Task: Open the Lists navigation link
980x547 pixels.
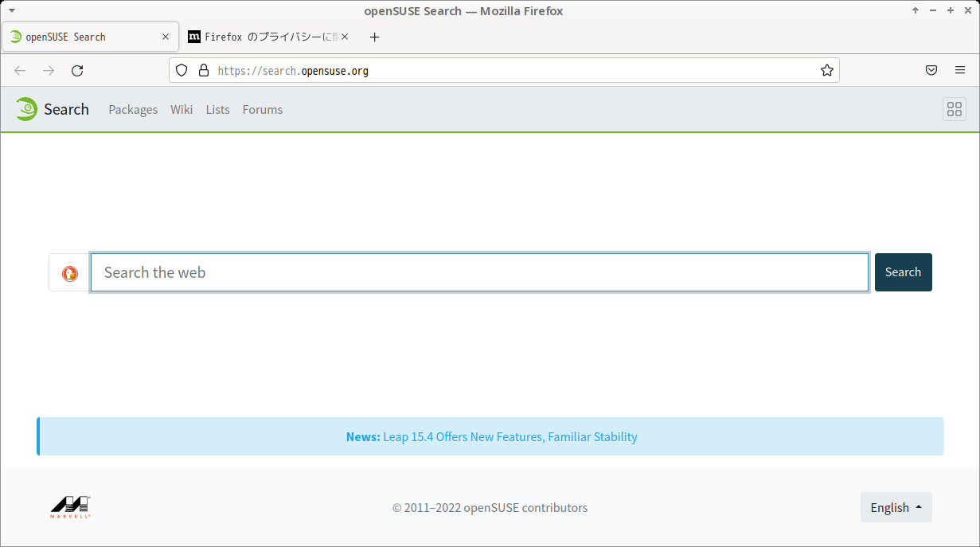Action: point(217,110)
